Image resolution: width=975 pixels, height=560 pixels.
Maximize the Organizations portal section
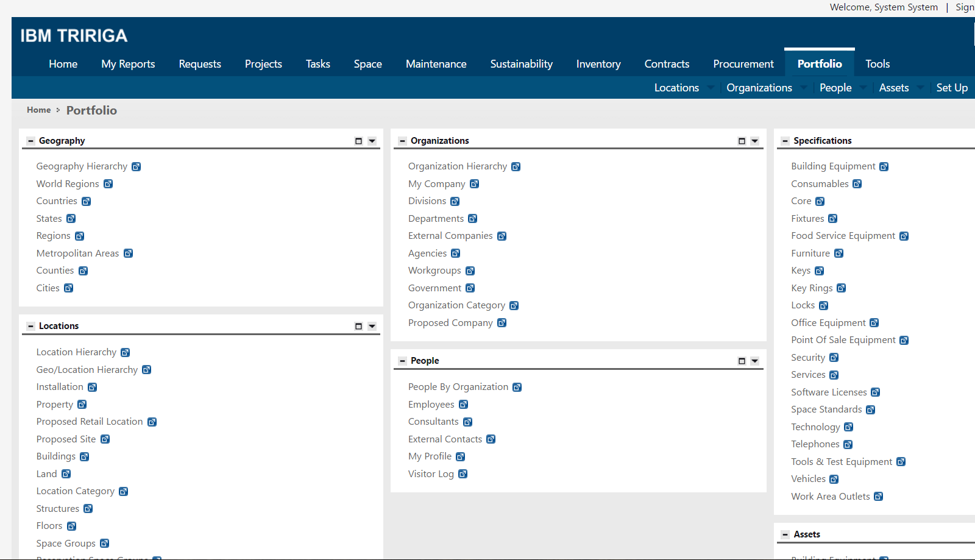(742, 141)
